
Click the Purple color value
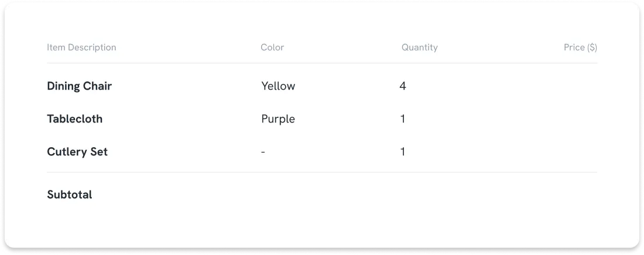[x=278, y=119]
